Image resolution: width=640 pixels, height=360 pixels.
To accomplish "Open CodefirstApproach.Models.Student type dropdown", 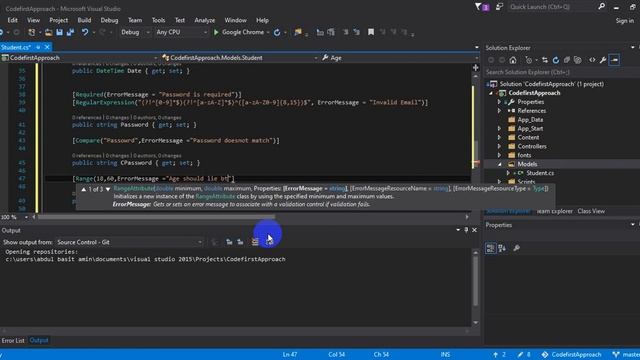I will tap(240, 58).
